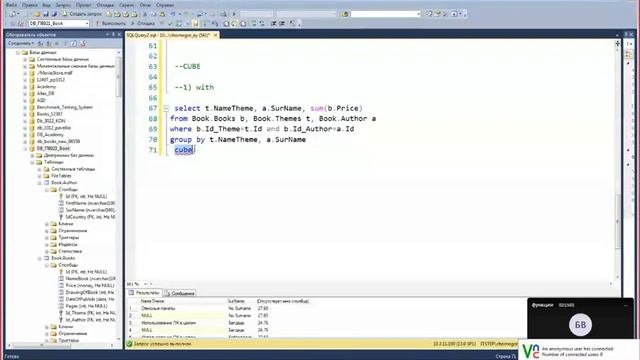Click the Open File folder icon in toolbar
Screen dimensions: 640x360
(37, 14)
